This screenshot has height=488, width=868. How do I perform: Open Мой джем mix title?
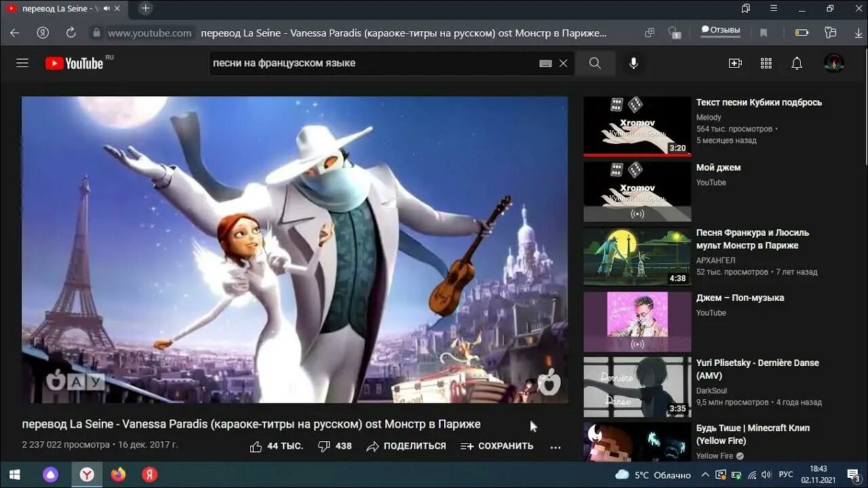pyautogui.click(x=718, y=167)
